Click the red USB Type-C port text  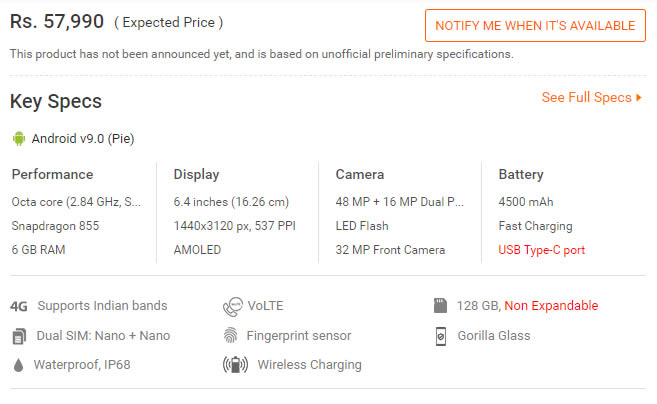[541, 250]
